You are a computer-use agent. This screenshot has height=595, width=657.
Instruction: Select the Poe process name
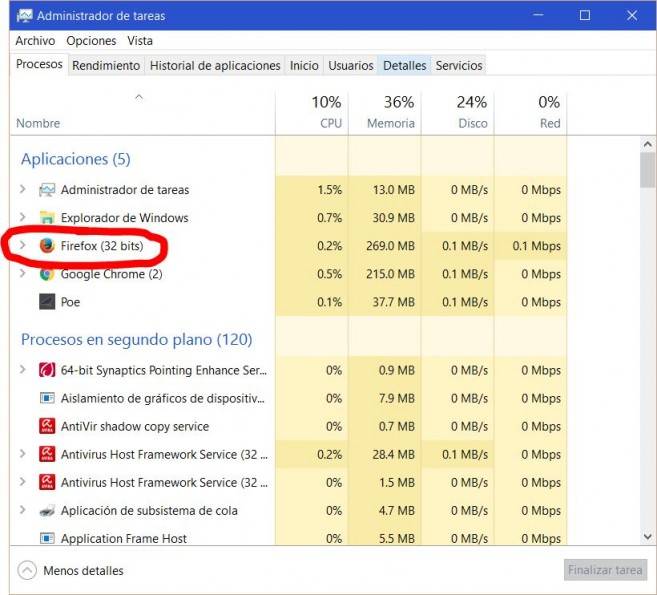point(70,302)
